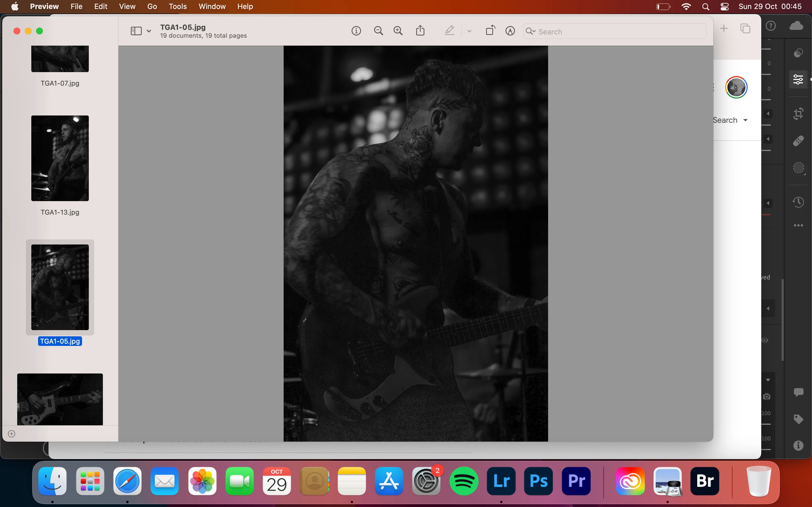
Task: Expand the Search dropdown in browser window
Action: coord(745,120)
